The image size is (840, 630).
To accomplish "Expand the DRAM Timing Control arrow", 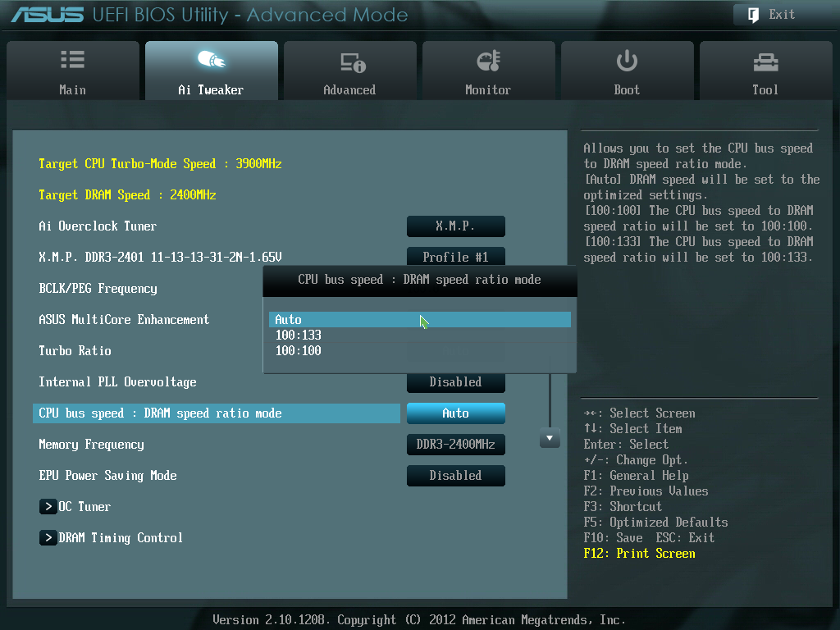I will [48, 537].
